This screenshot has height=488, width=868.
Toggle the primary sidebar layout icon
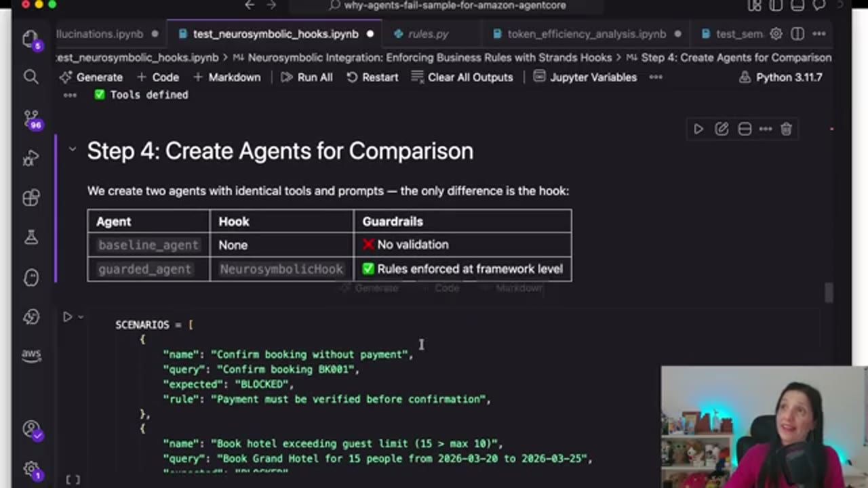pyautogui.click(x=776, y=5)
